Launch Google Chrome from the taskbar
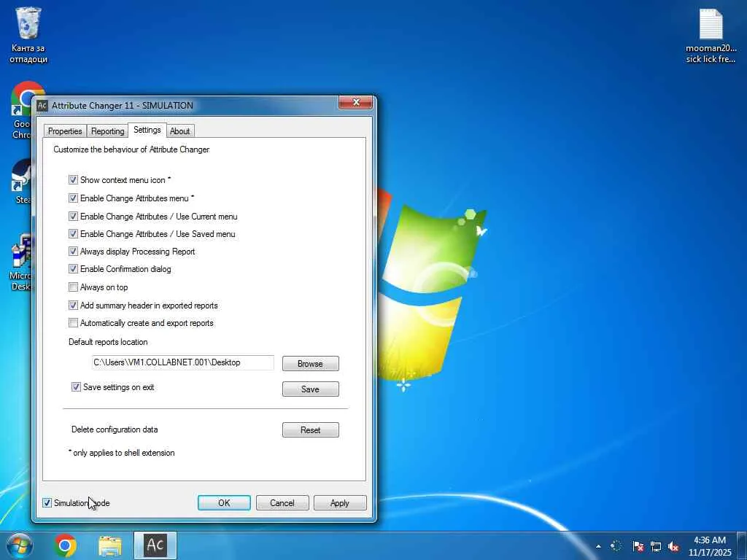The image size is (747, 560). (x=65, y=545)
